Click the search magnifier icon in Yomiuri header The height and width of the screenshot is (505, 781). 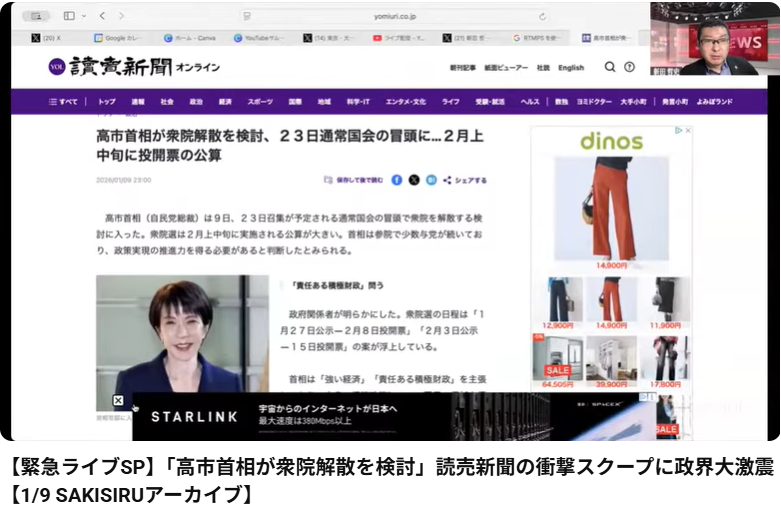(610, 67)
